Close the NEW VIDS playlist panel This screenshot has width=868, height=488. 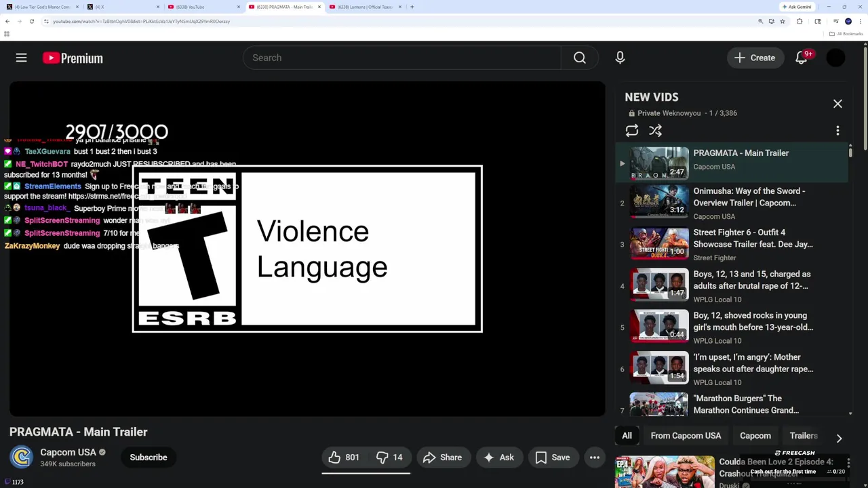[837, 104]
